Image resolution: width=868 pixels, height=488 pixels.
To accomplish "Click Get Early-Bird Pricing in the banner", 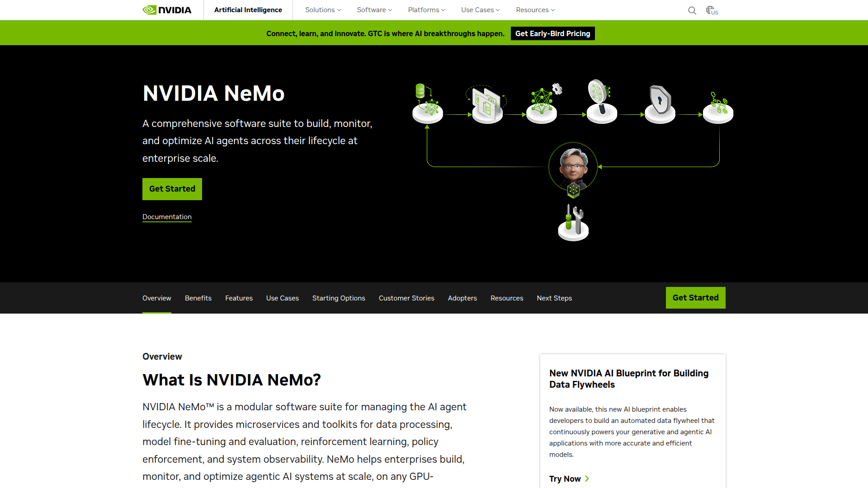I will tap(552, 33).
